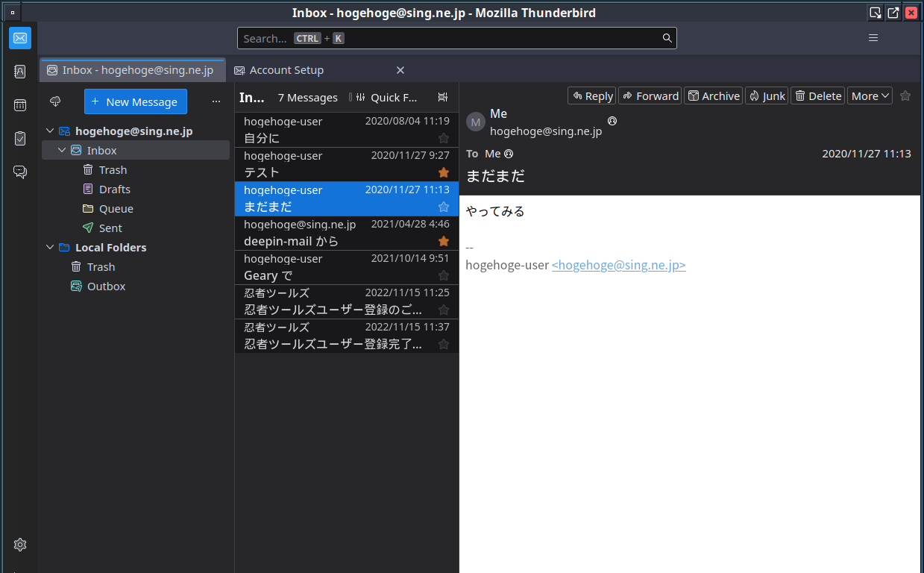This screenshot has height=573, width=924.
Task: Open message dated 2022/11/15 11:25
Action: (347, 301)
